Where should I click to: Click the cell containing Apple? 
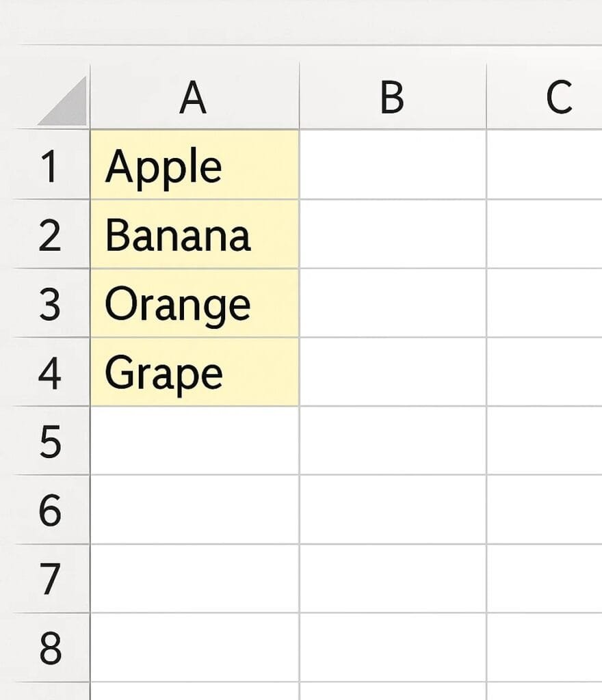tap(194, 165)
